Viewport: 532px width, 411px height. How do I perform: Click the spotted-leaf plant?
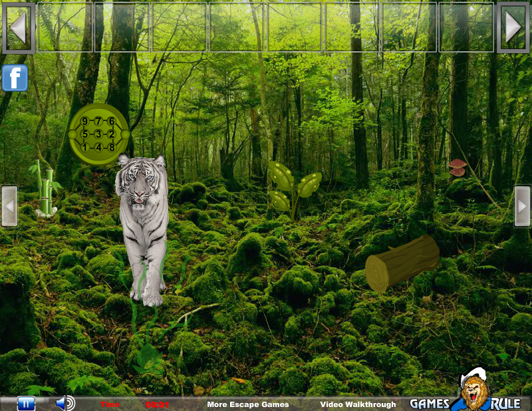pos(294,190)
